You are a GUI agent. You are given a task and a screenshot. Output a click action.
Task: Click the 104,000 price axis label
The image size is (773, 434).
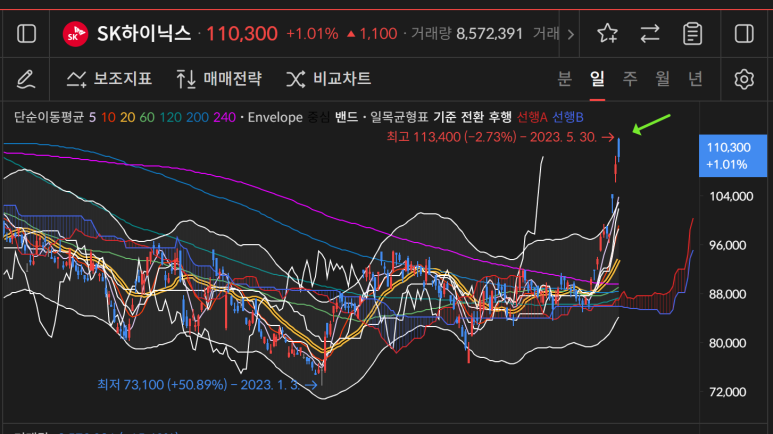click(x=731, y=196)
